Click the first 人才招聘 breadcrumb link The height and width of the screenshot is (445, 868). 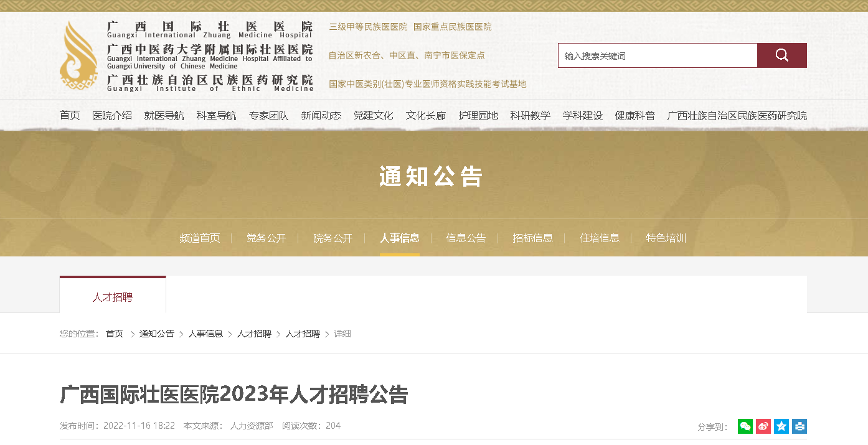tap(254, 334)
